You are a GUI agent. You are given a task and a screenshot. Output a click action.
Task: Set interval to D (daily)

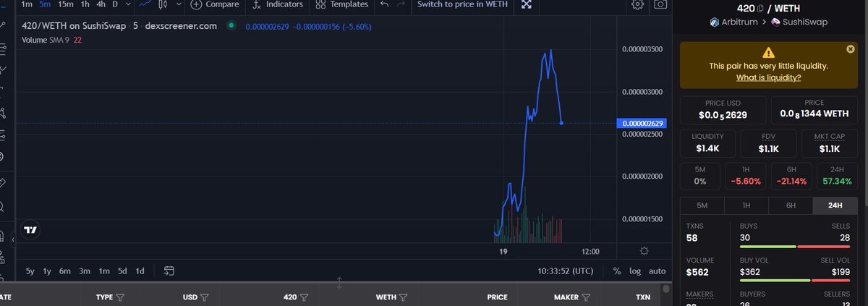tap(116, 4)
